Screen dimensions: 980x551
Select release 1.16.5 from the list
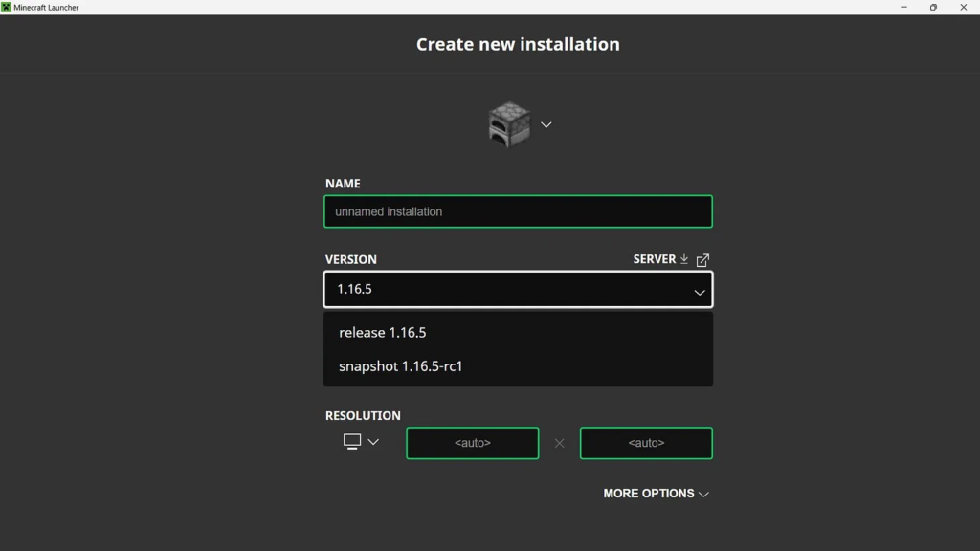[518, 332]
